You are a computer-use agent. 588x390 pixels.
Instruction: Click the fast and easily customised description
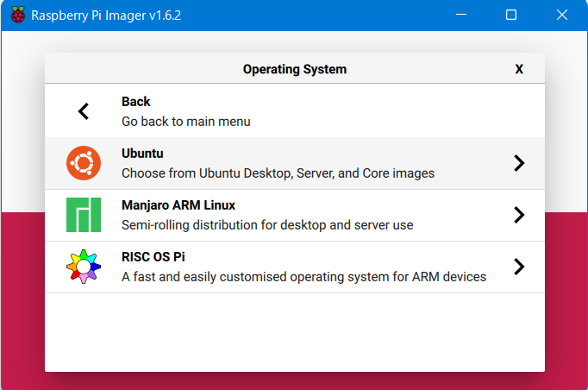(x=303, y=277)
